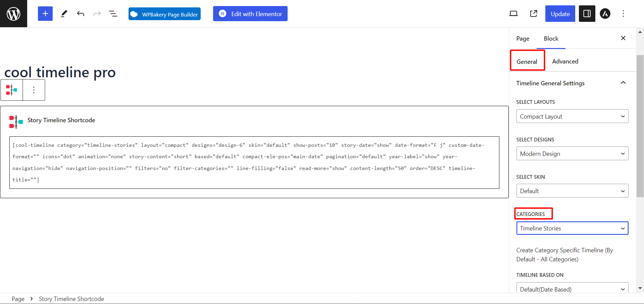Open the top bar Options three-dot menu

click(623, 14)
